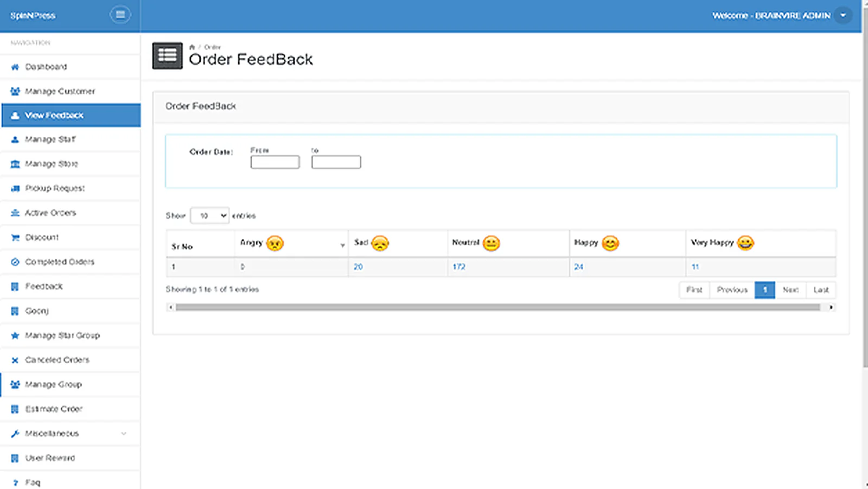
Task: Toggle the sidebar hamburger menu button
Action: pos(120,15)
